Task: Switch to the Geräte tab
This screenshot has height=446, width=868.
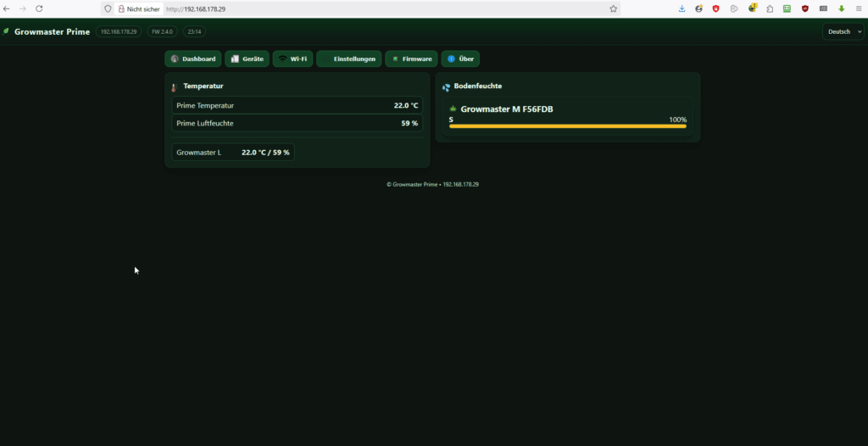Action: (x=247, y=59)
